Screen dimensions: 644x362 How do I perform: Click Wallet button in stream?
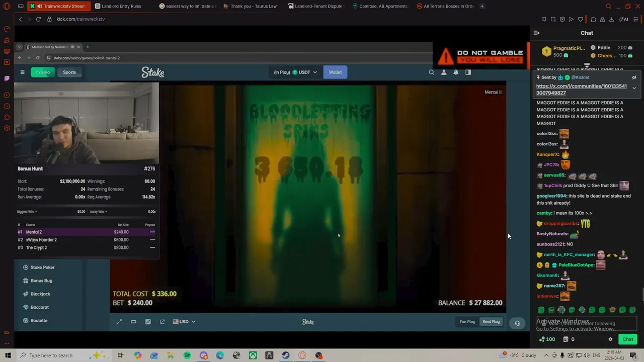click(x=335, y=72)
